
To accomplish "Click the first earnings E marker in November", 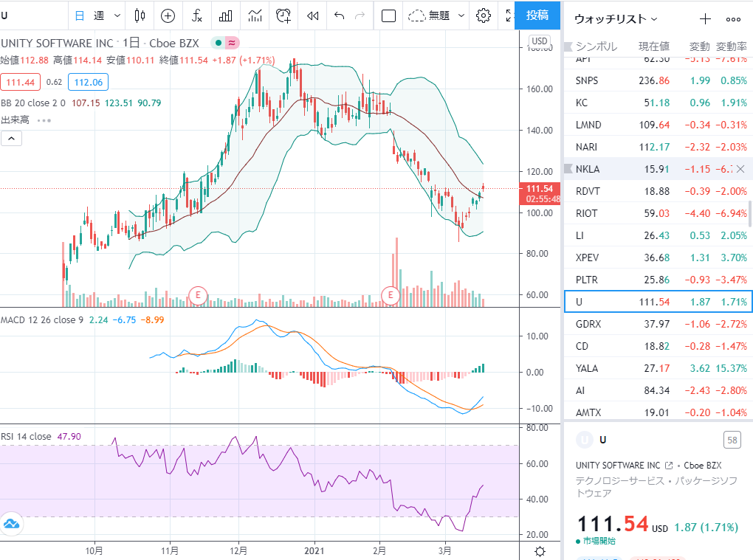I will (198, 296).
